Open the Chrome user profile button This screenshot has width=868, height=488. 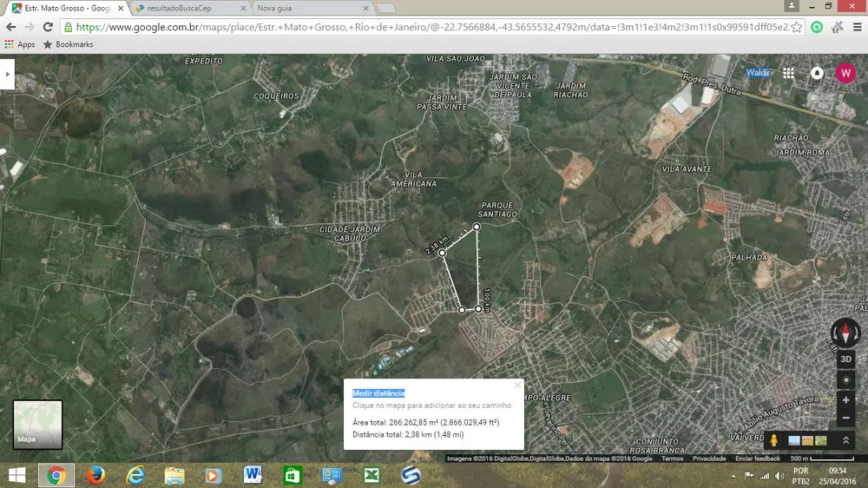[x=792, y=6]
